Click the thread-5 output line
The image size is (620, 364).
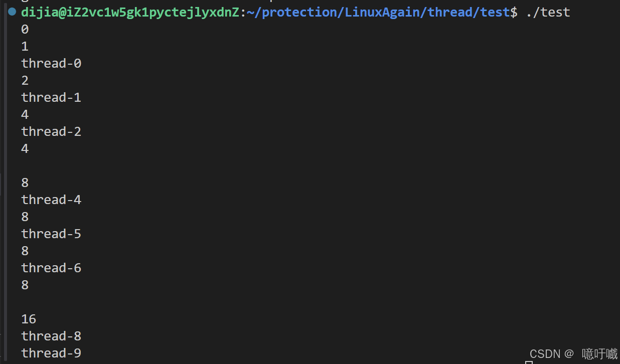[x=51, y=234]
